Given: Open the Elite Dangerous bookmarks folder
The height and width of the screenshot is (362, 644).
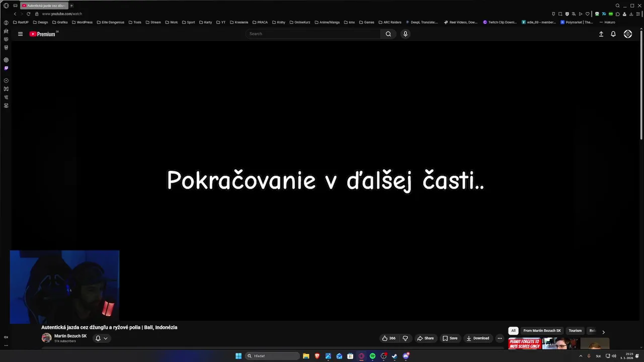Looking at the screenshot, I should [110, 22].
